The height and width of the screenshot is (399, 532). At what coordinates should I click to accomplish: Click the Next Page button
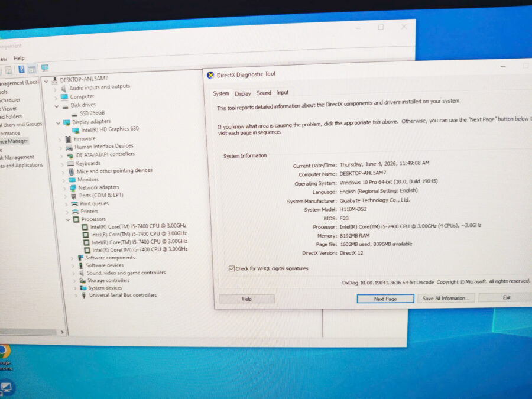(x=385, y=299)
